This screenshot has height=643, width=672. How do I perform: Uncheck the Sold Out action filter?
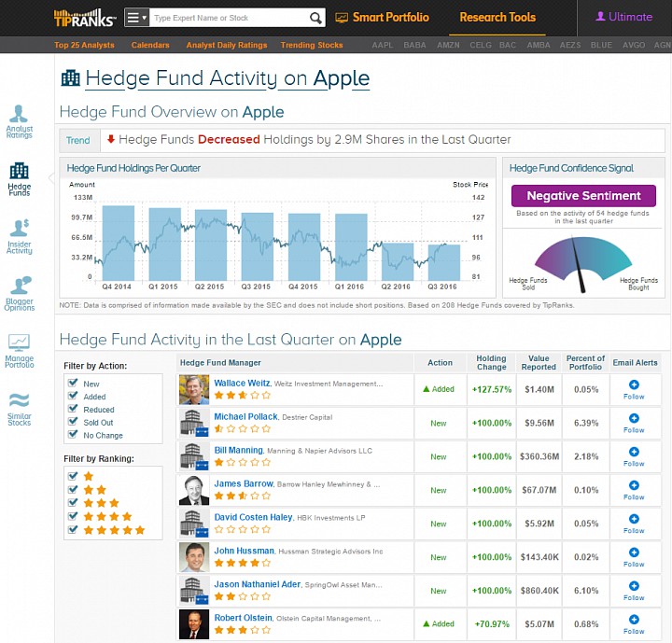73,422
